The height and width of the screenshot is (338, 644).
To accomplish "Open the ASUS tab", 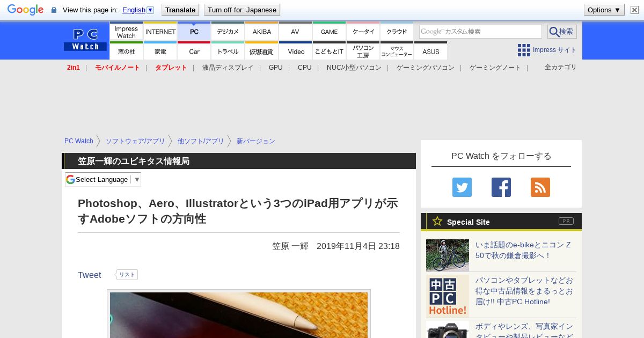I will point(430,51).
